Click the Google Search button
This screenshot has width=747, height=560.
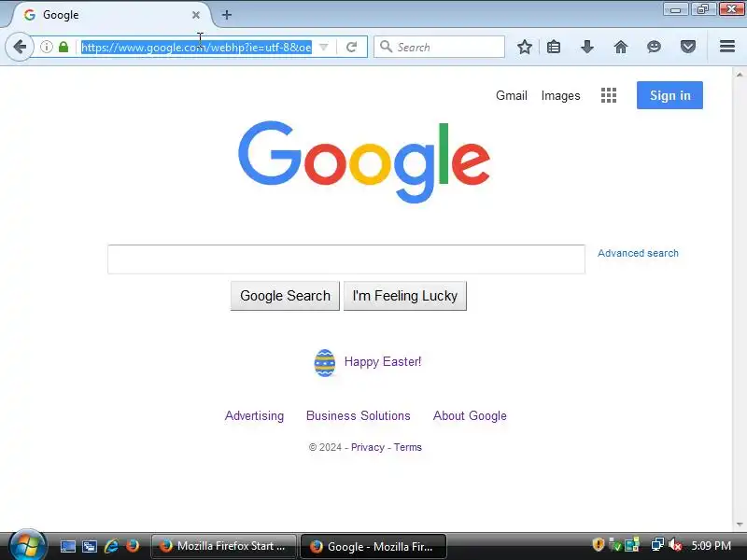285,296
